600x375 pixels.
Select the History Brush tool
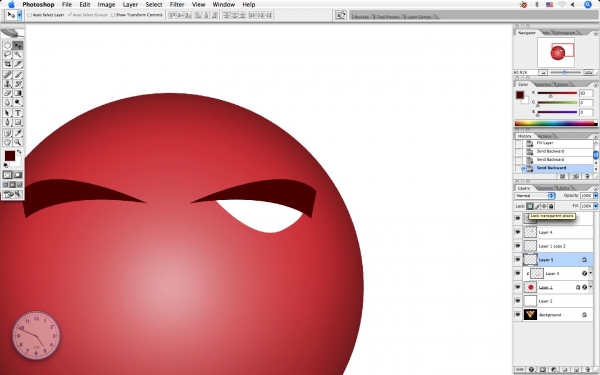(18, 84)
